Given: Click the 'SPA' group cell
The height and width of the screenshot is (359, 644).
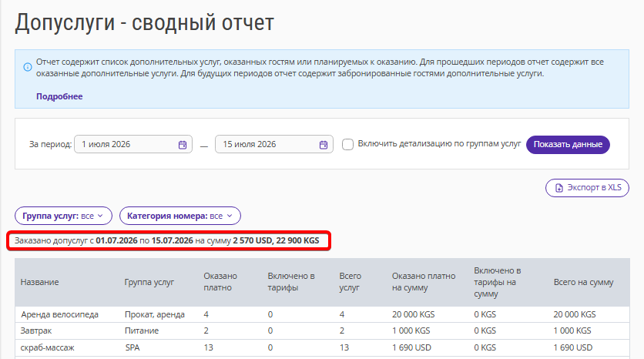Looking at the screenshot, I should [x=132, y=347].
